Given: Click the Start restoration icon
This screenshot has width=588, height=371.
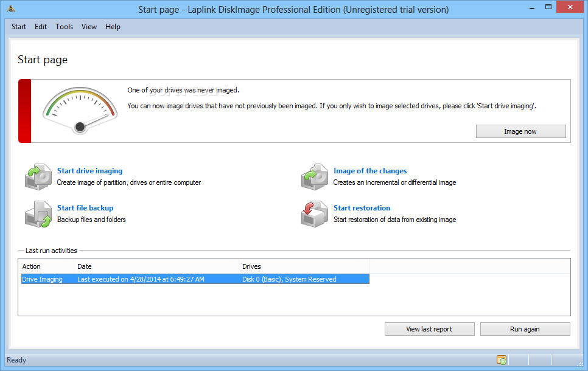Looking at the screenshot, I should (315, 214).
